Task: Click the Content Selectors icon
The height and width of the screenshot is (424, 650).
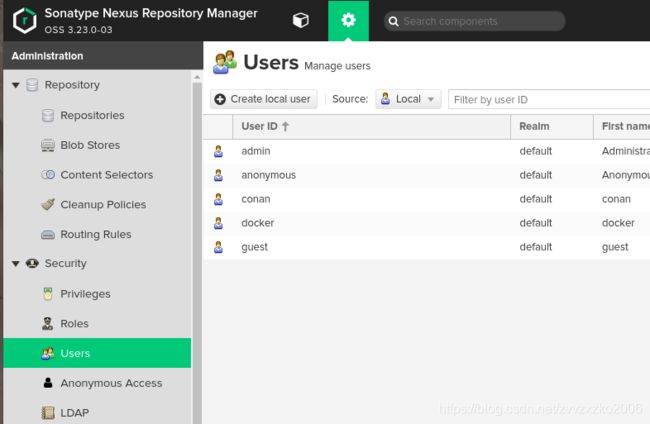Action: [x=48, y=174]
